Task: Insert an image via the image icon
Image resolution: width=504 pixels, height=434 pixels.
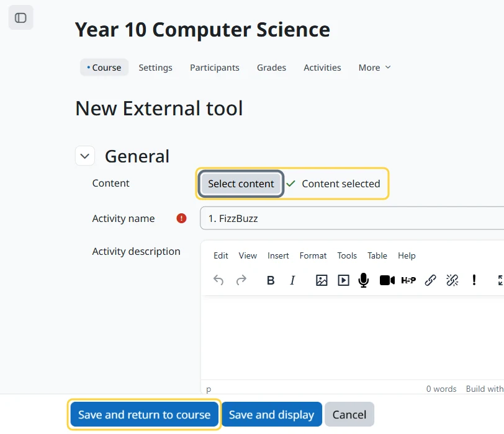Action: (322, 280)
